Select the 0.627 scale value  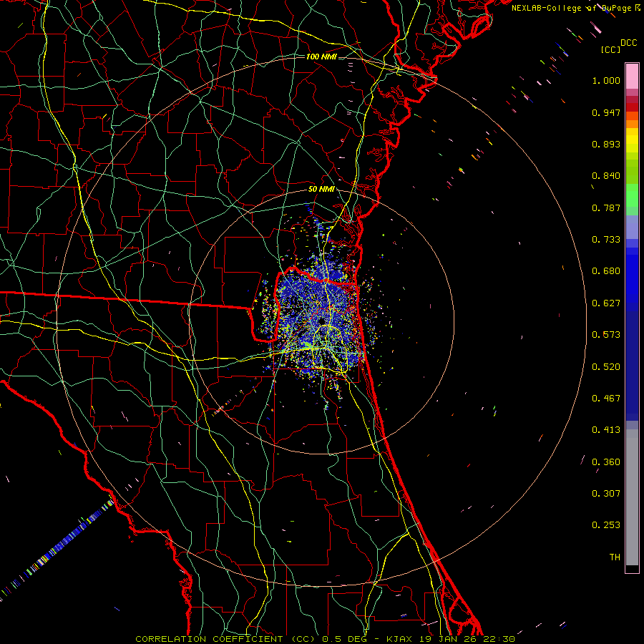(x=606, y=303)
